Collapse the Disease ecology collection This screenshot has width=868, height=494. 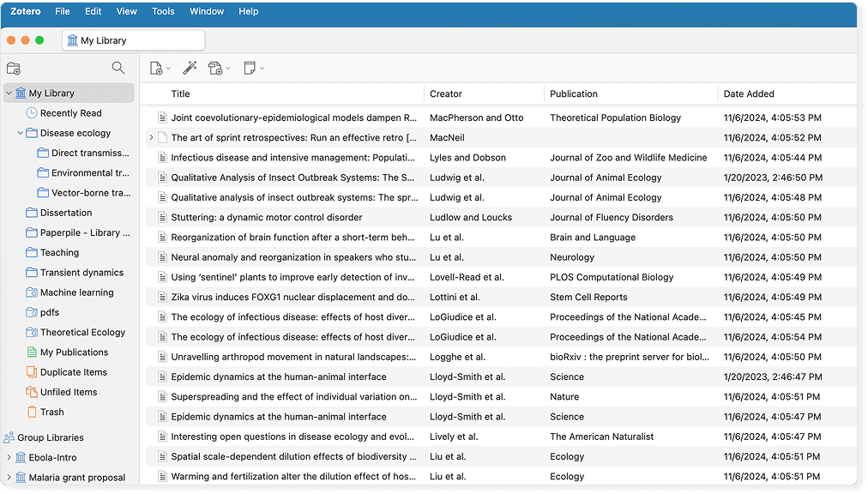pos(20,133)
